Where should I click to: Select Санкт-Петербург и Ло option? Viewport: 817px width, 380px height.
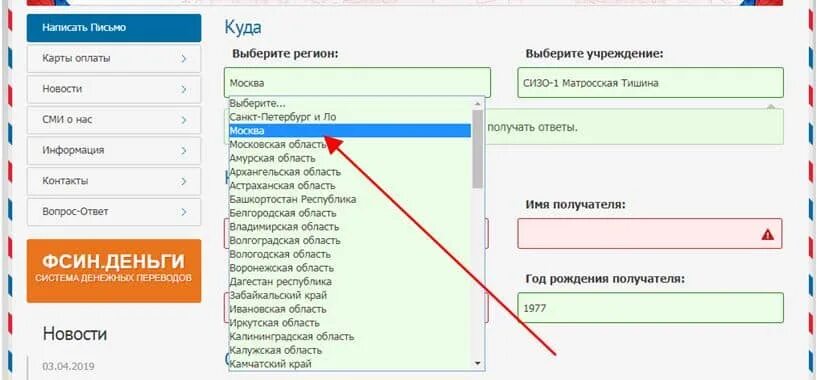(350, 117)
